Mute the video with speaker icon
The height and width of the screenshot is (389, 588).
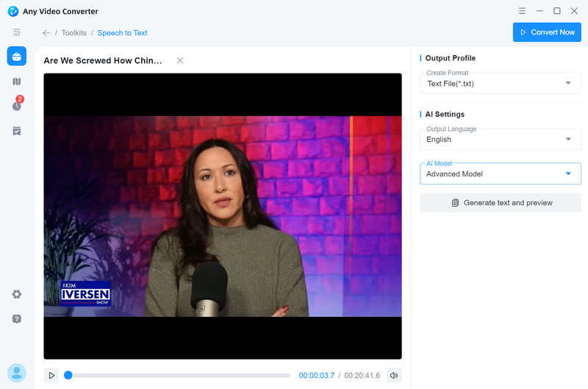pos(394,376)
